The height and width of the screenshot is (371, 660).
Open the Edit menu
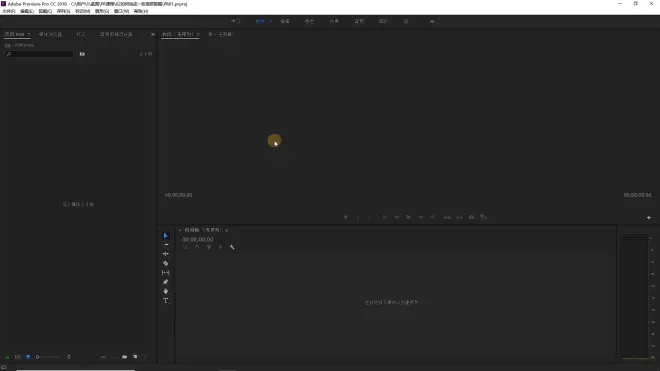coord(27,11)
